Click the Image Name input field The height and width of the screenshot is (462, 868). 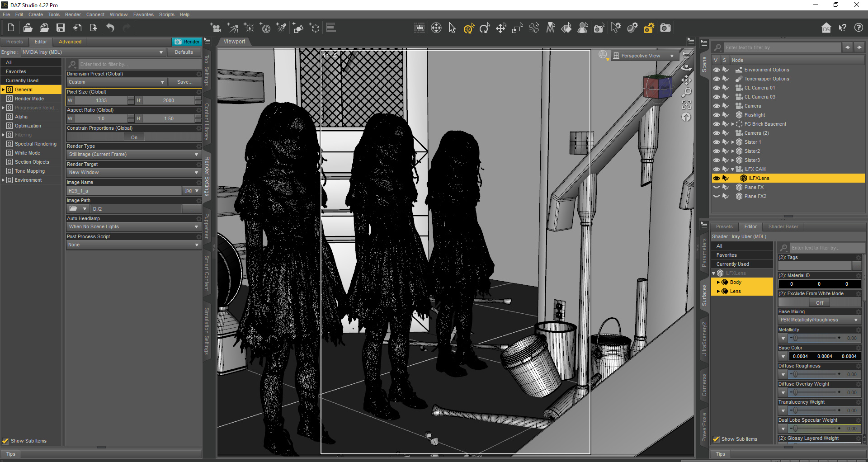coord(123,191)
